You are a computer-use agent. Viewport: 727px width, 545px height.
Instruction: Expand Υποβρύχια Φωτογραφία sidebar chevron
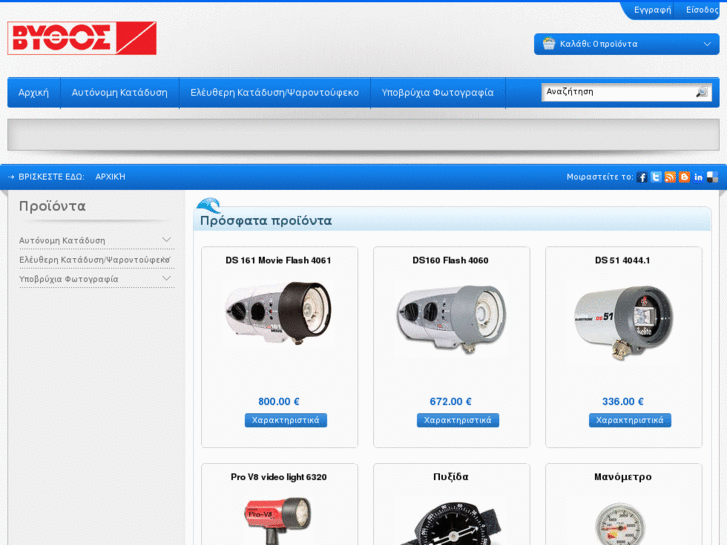click(166, 278)
